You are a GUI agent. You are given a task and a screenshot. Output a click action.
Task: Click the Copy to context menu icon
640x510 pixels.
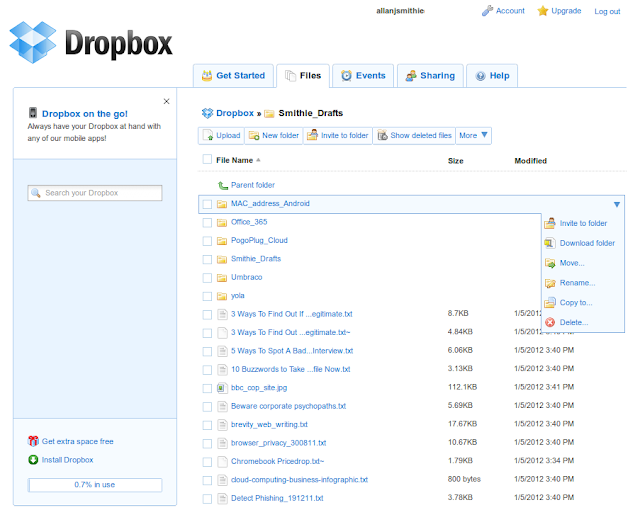pyautogui.click(x=550, y=302)
